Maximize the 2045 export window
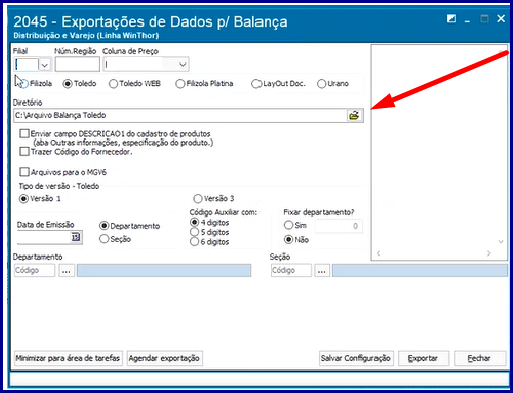513x393 pixels. 484,18
